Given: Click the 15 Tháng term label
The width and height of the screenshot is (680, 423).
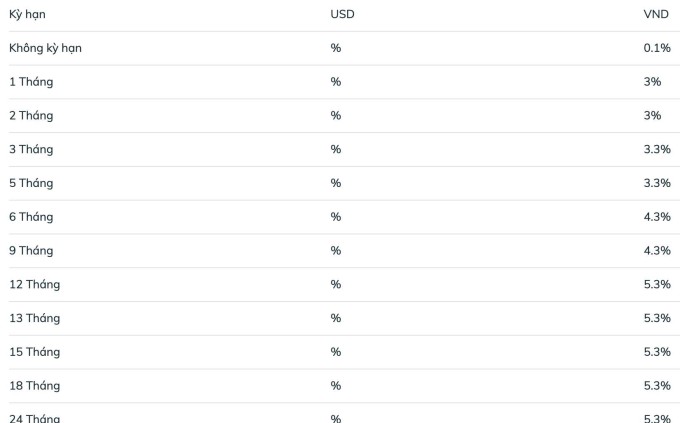Looking at the screenshot, I should click(x=35, y=352).
